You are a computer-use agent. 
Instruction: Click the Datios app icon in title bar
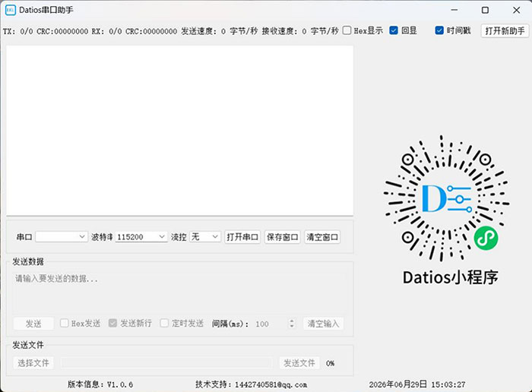click(x=11, y=10)
